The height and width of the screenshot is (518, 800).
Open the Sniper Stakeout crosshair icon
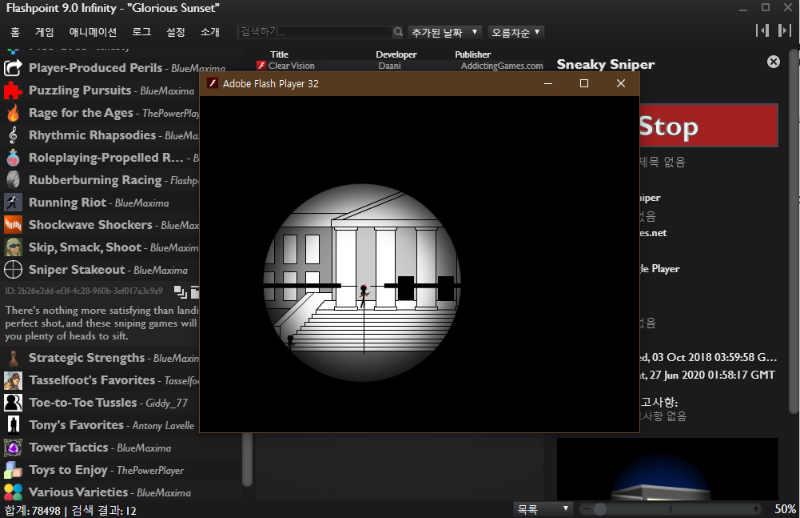(13, 270)
